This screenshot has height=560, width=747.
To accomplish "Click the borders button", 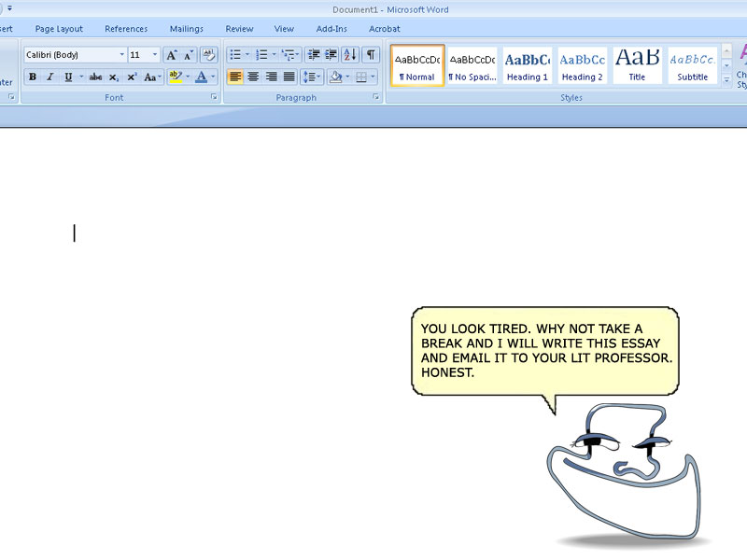I will [x=361, y=77].
